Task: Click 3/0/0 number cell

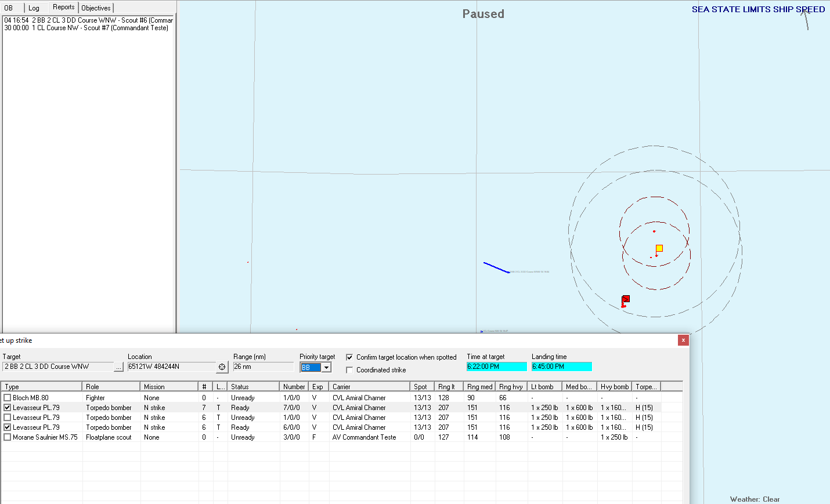Action: click(292, 437)
